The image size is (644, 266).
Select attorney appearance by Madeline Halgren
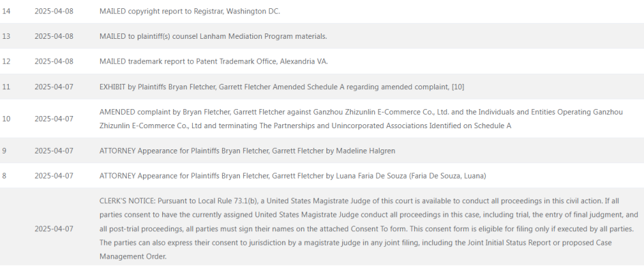[x=247, y=151]
